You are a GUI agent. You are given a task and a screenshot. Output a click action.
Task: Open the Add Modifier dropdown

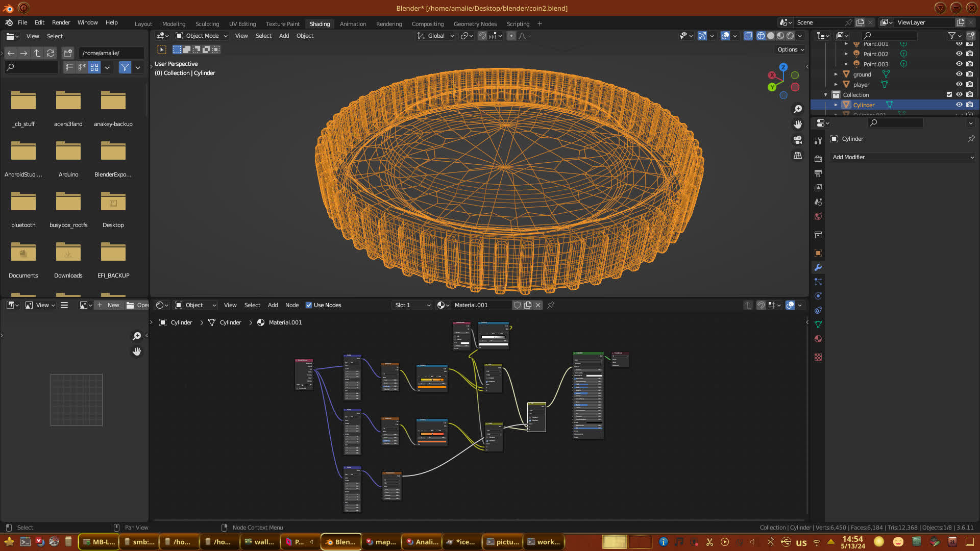(x=902, y=157)
